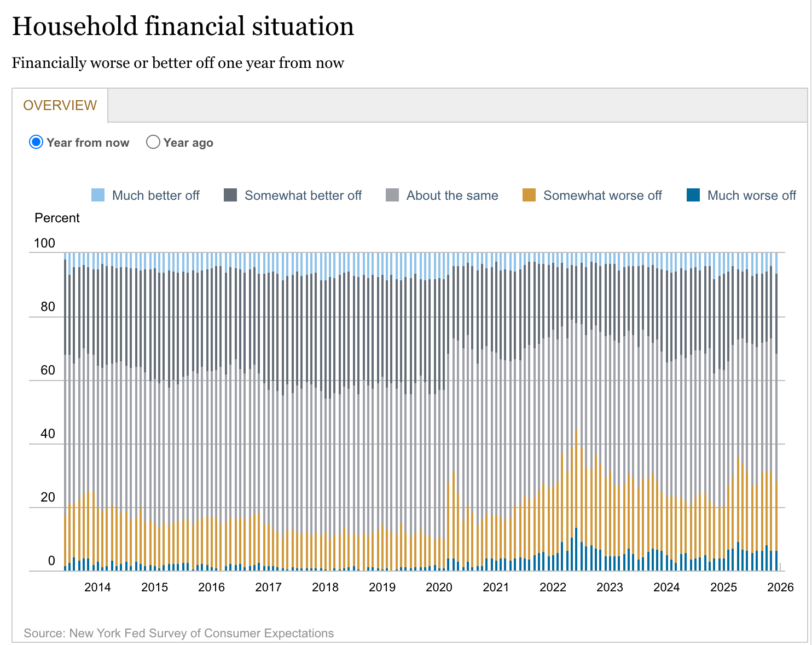Click the New York Fed source text
The image size is (812, 645).
[x=178, y=633]
